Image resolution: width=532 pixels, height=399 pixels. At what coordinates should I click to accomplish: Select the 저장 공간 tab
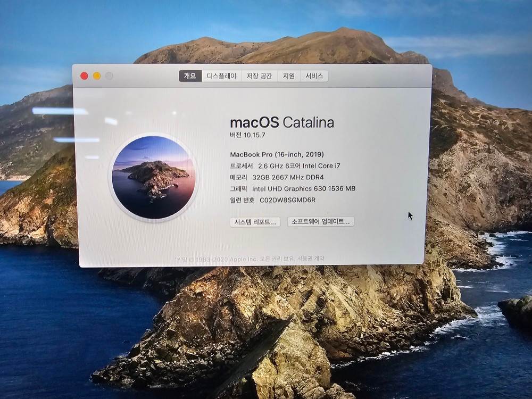[x=259, y=76]
